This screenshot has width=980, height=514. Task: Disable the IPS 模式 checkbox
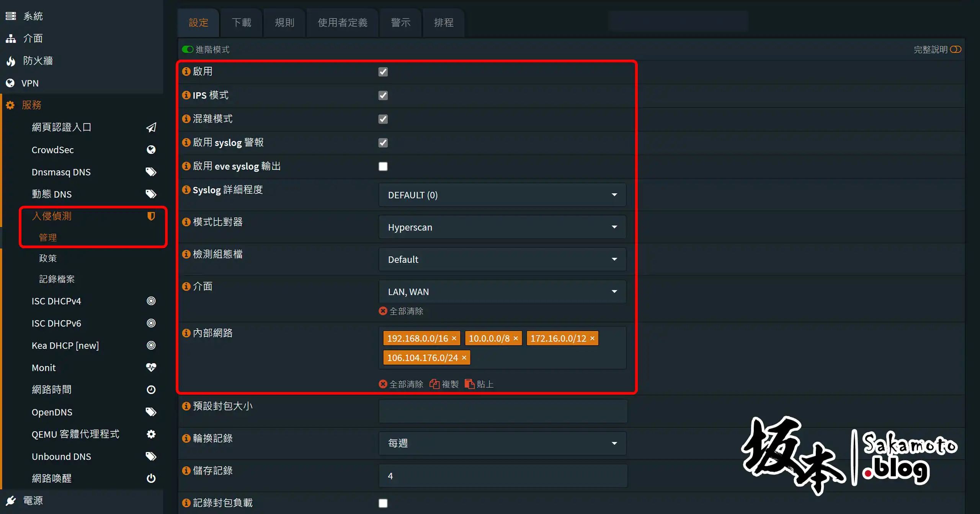point(383,95)
